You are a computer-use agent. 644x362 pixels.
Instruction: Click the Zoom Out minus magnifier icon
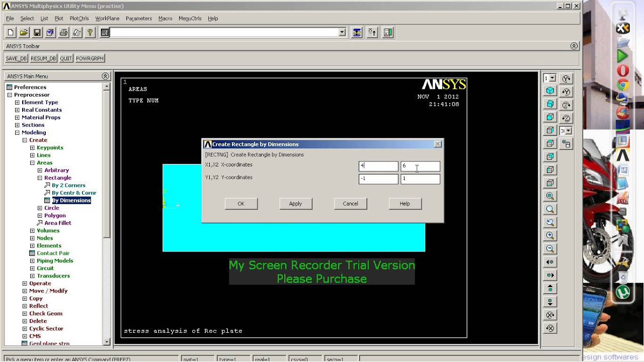pyautogui.click(x=550, y=248)
